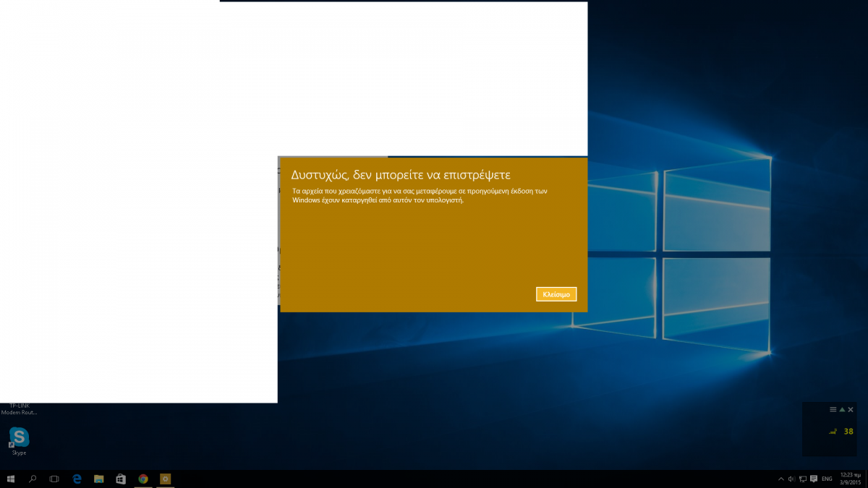This screenshot has width=868, height=488.
Task: Close the signal widget with X
Action: (851, 410)
